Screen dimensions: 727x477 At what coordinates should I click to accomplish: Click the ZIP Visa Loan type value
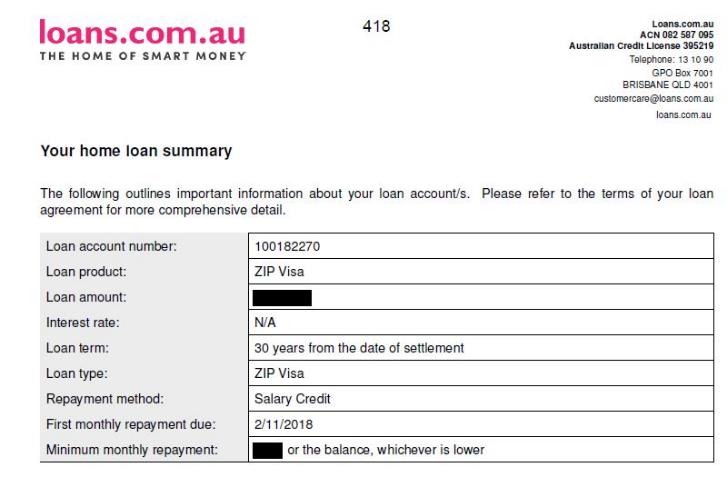279,373
